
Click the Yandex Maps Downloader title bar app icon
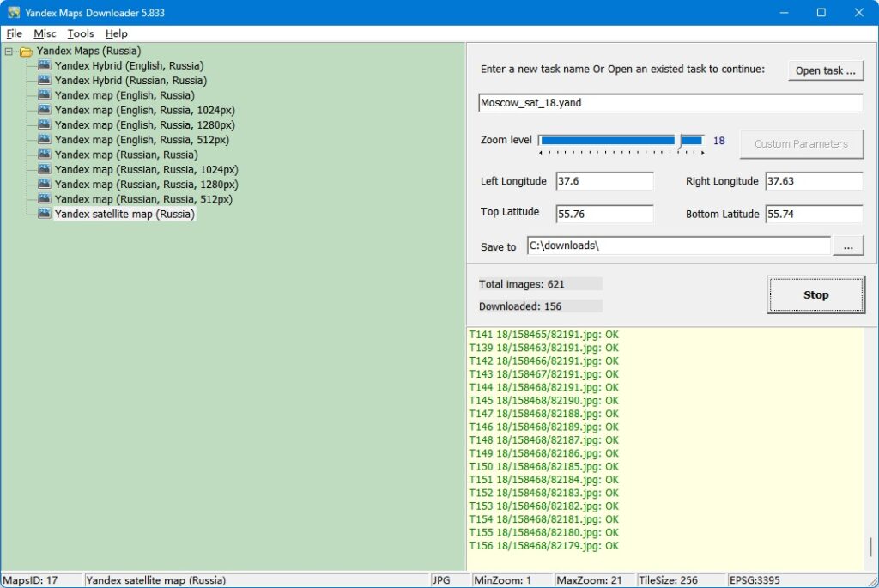(14, 12)
